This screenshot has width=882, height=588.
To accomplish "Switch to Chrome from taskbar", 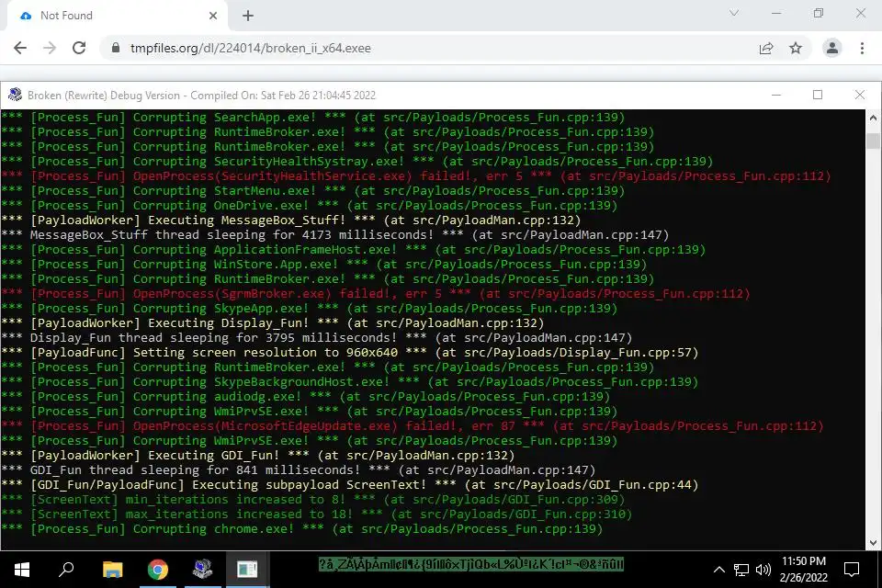I will pos(158,570).
